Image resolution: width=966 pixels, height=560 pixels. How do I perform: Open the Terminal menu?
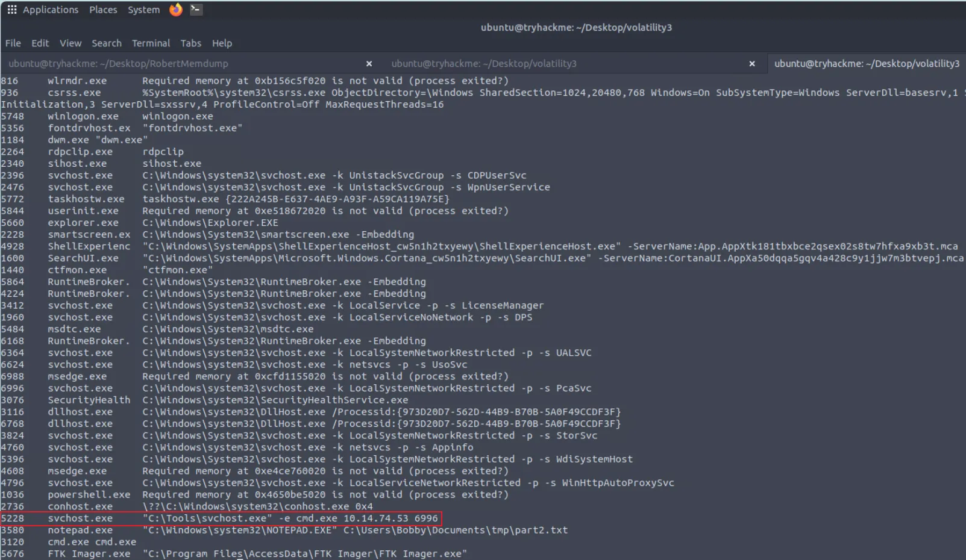[x=151, y=43]
